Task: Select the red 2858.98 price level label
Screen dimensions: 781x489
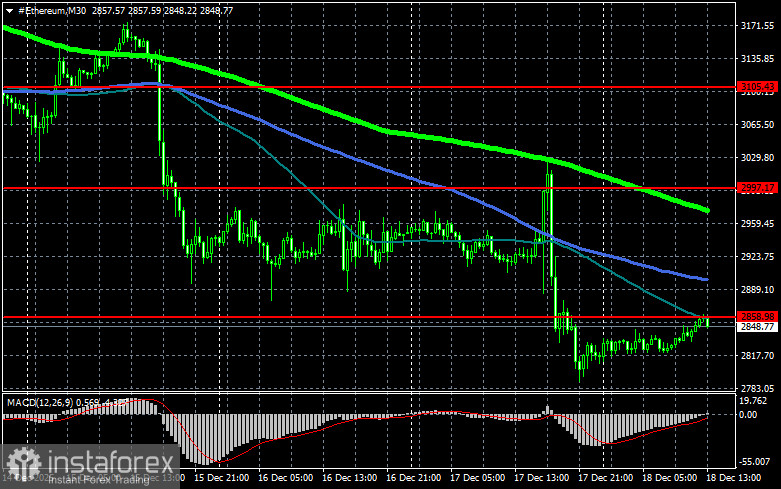Action: (x=757, y=317)
